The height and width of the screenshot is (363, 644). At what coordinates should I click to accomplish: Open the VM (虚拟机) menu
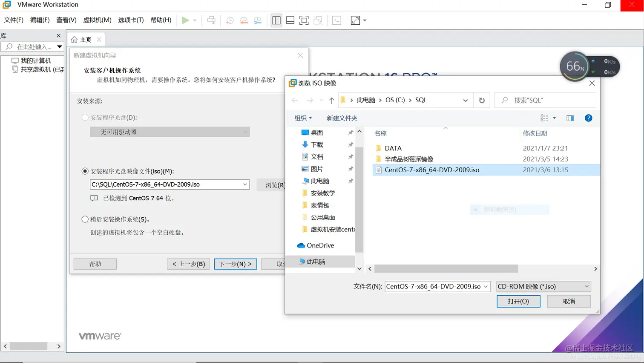pyautogui.click(x=97, y=20)
